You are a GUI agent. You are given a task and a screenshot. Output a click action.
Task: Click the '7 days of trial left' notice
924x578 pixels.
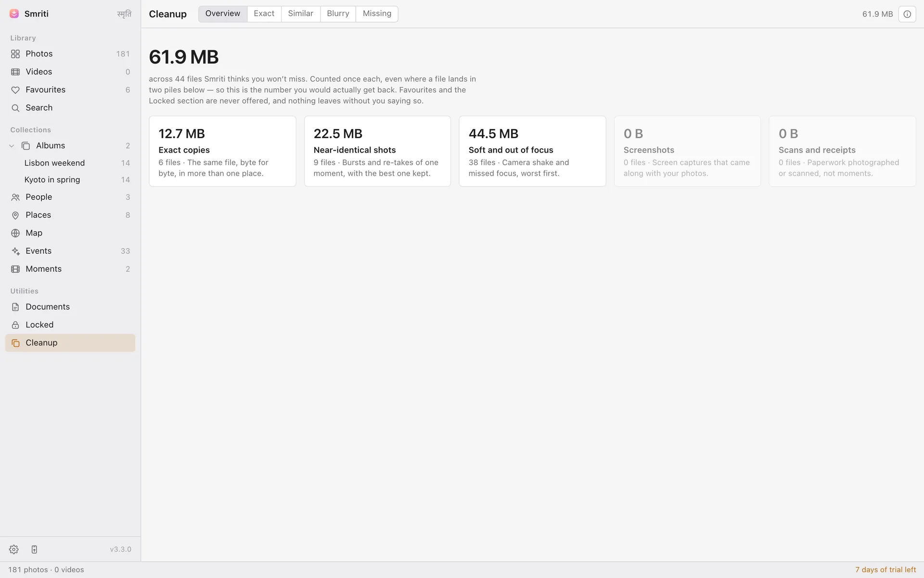(885, 570)
